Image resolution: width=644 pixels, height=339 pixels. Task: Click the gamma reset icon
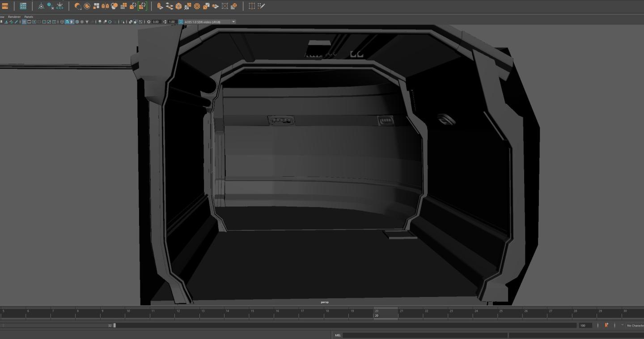click(165, 21)
